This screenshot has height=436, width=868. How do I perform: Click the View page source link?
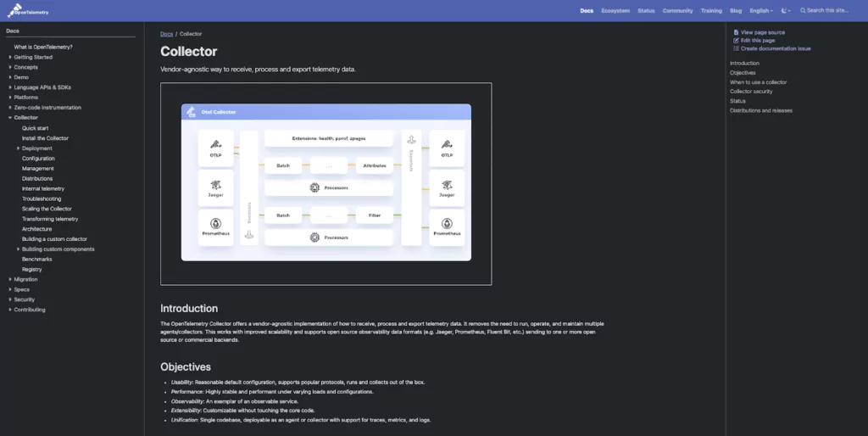763,33
